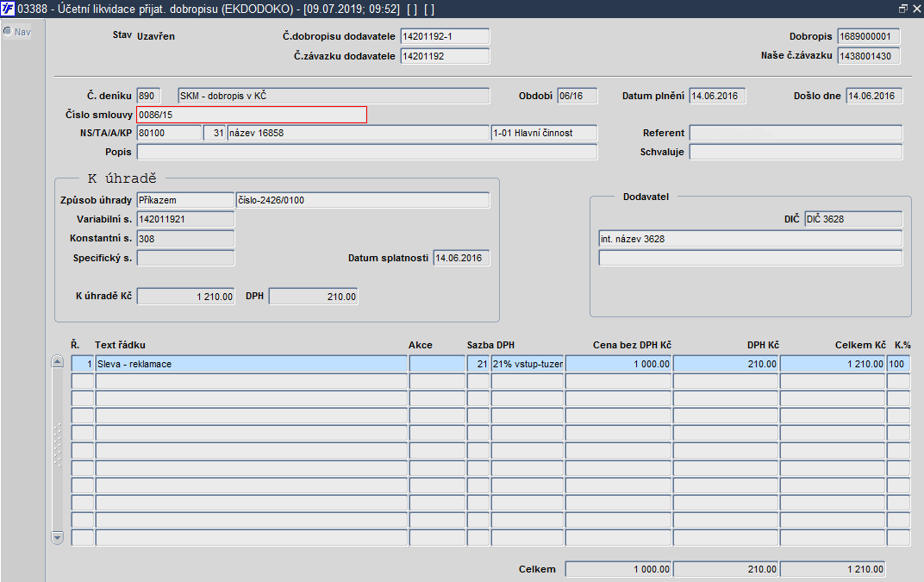Select the Nav radio button
Viewport: 924px width, 582px height.
[8, 31]
